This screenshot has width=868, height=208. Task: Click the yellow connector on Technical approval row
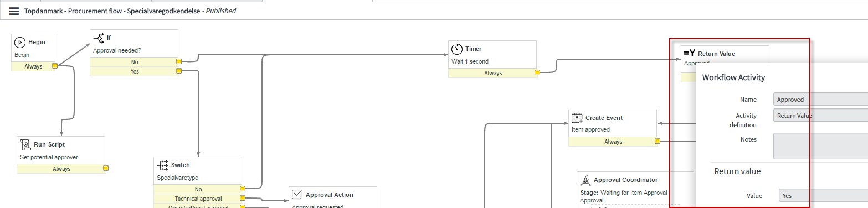point(242,199)
